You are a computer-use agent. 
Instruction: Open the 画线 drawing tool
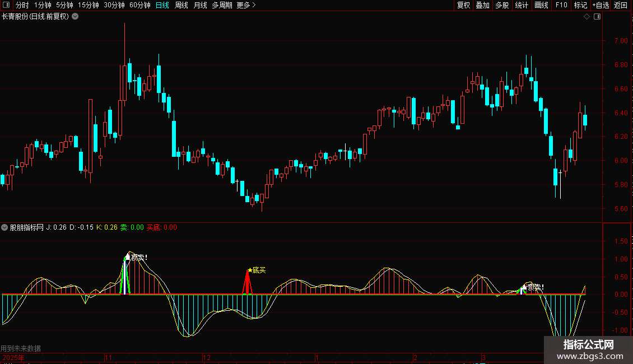[541, 5]
